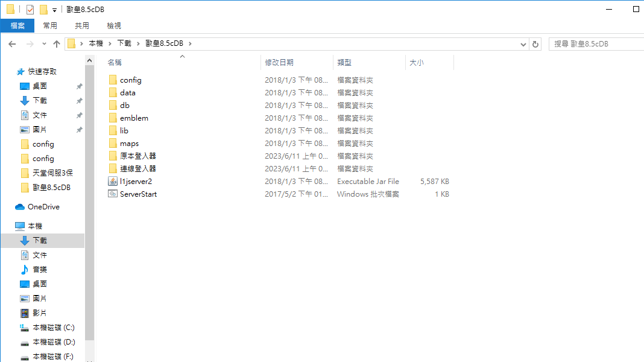Viewport: 644px width, 362px height.
Task: Open 天堂伺服3保 folder in sidebar
Action: pyautogui.click(x=52, y=173)
